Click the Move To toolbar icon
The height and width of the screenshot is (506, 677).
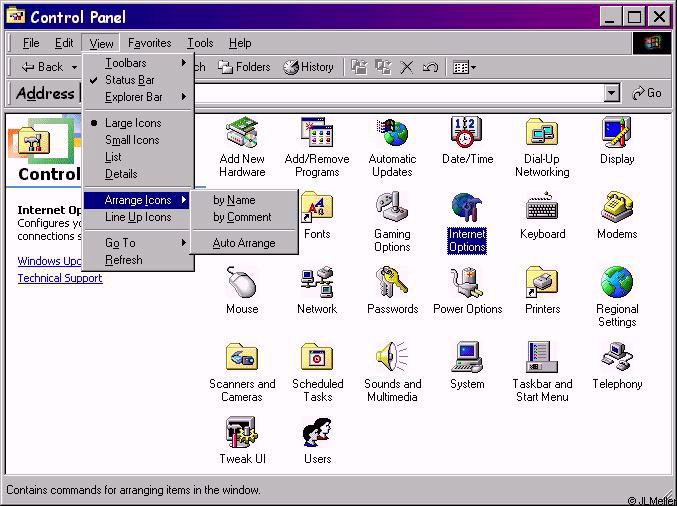(x=359, y=67)
